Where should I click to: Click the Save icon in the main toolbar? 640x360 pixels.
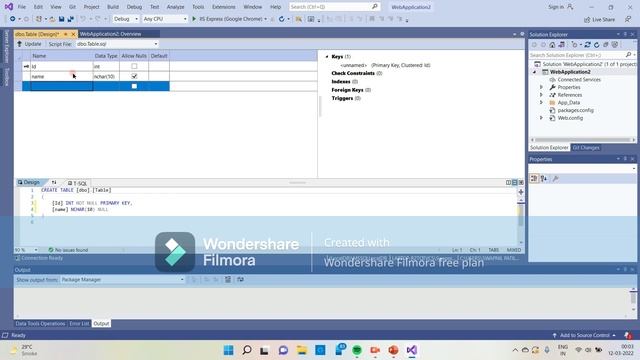tap(62, 19)
